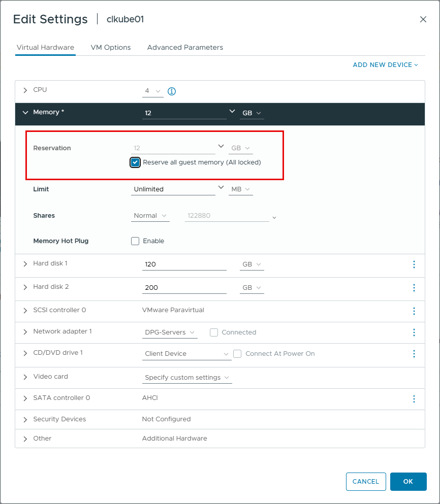This screenshot has height=504, width=440.
Task: Check the Connected box for Network adapter 1
Action: pyautogui.click(x=214, y=332)
